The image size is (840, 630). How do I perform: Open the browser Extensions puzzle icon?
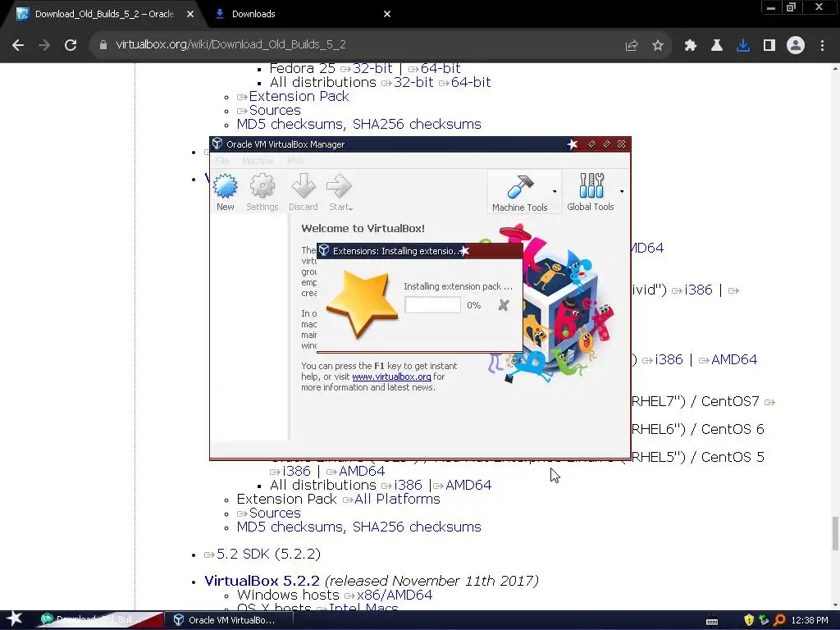pyautogui.click(x=691, y=46)
